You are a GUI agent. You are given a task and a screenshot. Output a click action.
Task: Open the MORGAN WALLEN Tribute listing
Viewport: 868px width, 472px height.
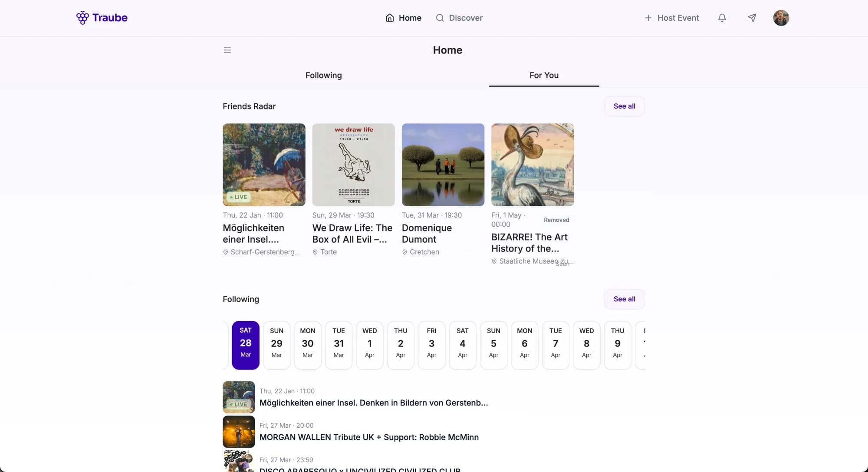[369, 437]
